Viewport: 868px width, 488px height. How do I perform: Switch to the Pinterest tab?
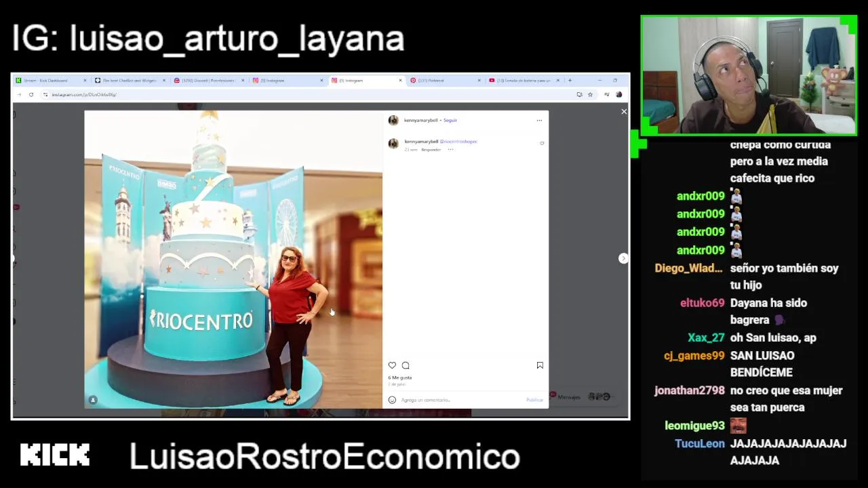point(445,80)
